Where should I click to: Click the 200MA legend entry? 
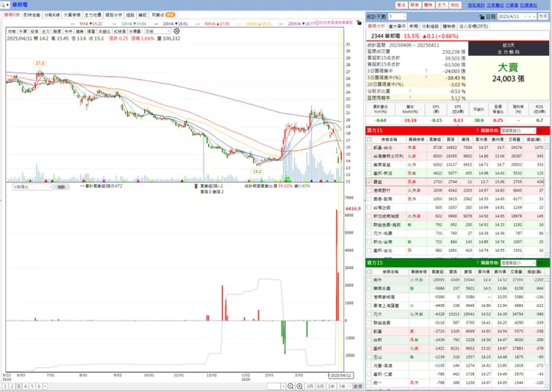point(301,24)
